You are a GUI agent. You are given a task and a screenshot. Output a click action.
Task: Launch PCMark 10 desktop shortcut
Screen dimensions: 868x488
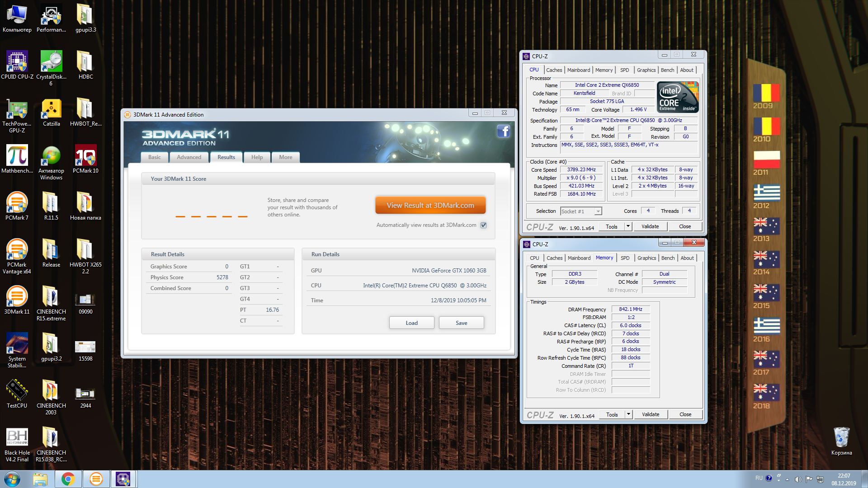click(85, 160)
